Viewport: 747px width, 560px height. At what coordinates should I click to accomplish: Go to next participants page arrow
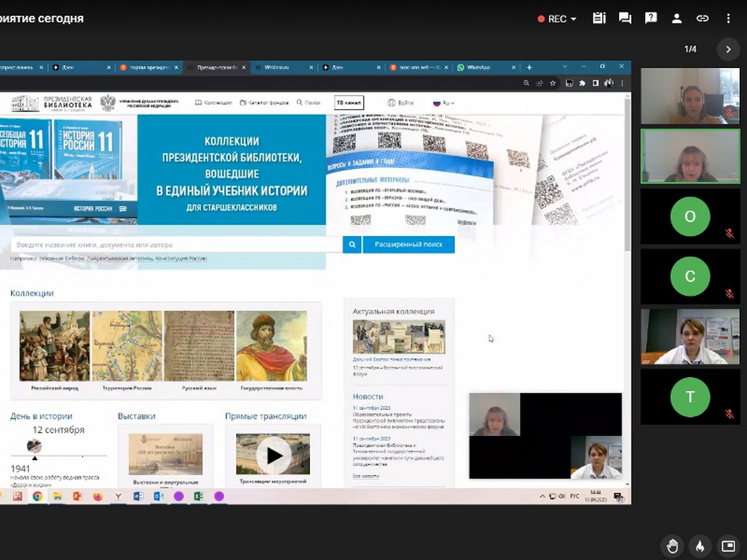(728, 49)
